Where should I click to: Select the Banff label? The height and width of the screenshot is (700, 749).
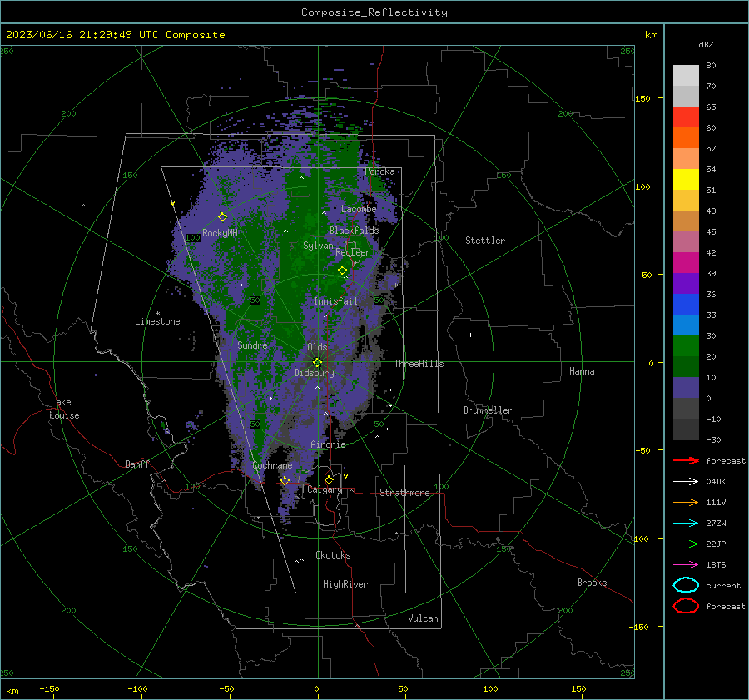coord(137,464)
